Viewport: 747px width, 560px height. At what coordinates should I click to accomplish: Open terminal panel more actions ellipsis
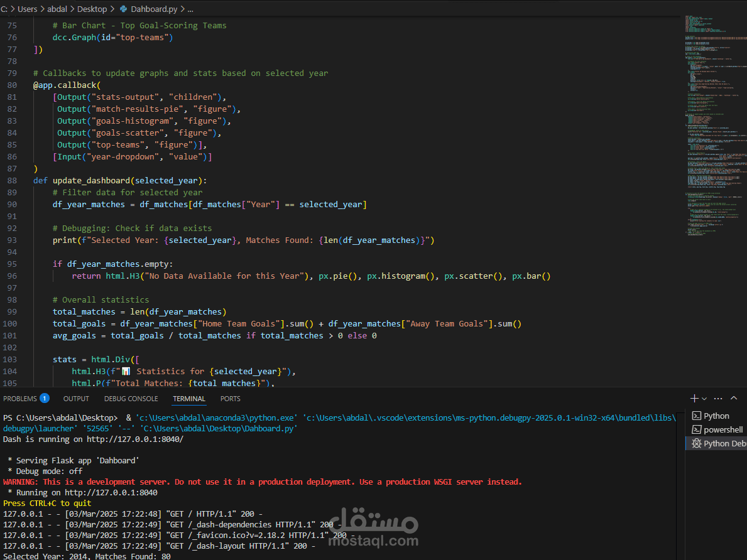click(719, 399)
